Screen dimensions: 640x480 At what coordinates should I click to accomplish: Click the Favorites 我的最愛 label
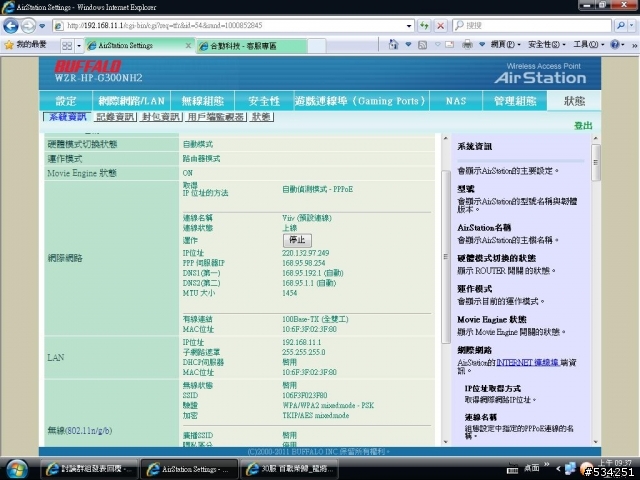coord(31,44)
